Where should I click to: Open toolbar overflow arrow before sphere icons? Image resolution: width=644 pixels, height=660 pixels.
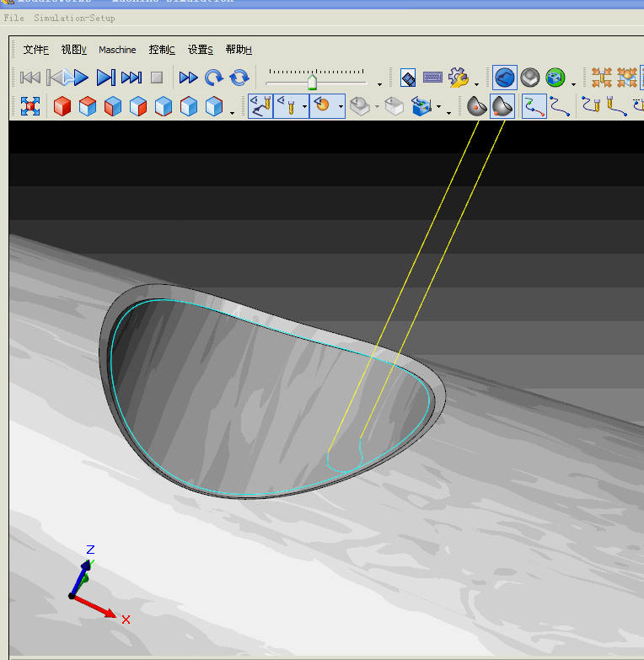[448, 113]
